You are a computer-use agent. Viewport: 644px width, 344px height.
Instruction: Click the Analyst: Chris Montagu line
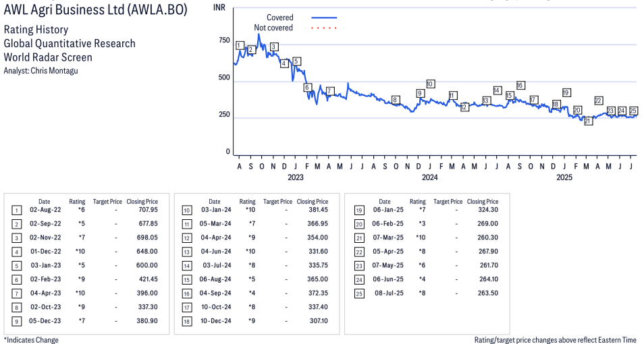[x=41, y=71]
